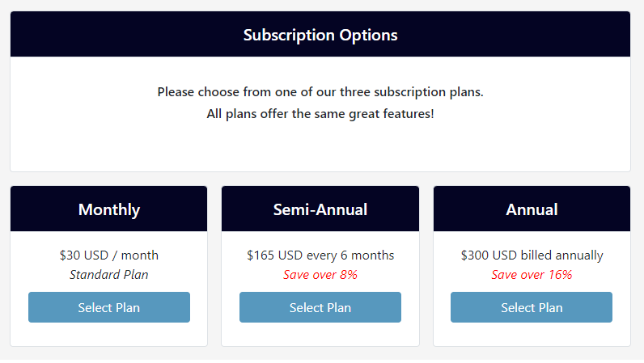This screenshot has height=363, width=644.
Task: Select the Monthly plan button
Action: [x=109, y=307]
